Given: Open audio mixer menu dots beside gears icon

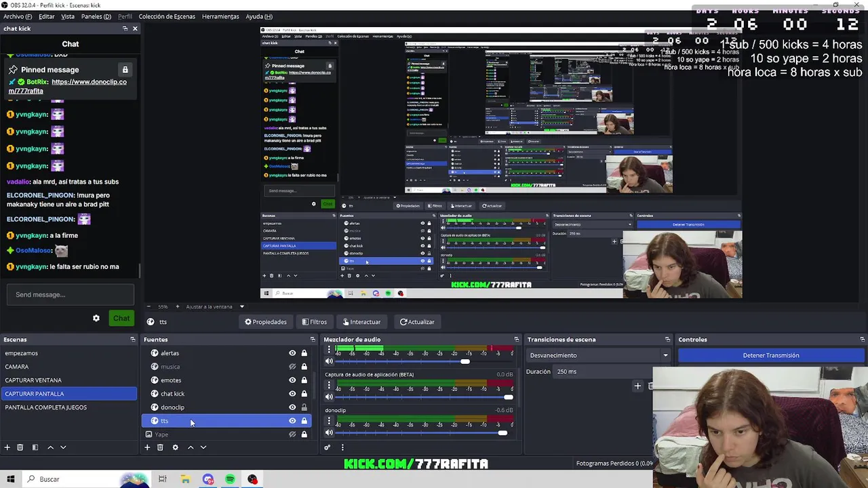Looking at the screenshot, I should [x=342, y=447].
